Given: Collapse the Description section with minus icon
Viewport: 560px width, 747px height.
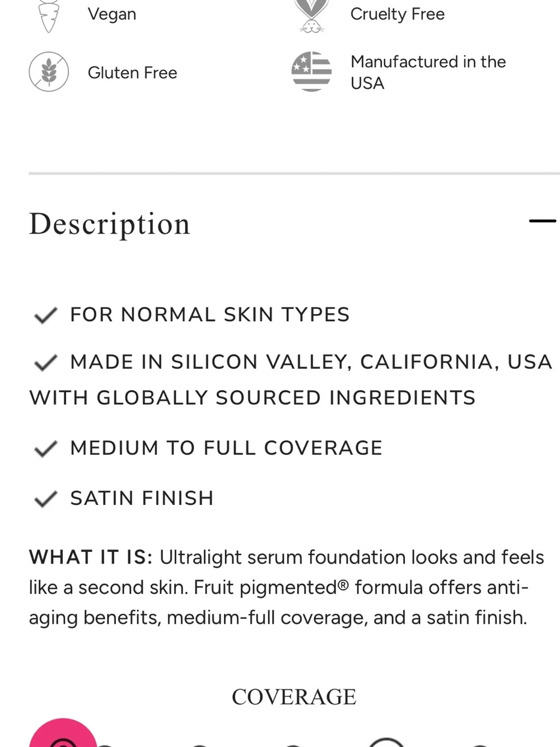Looking at the screenshot, I should 542,221.
